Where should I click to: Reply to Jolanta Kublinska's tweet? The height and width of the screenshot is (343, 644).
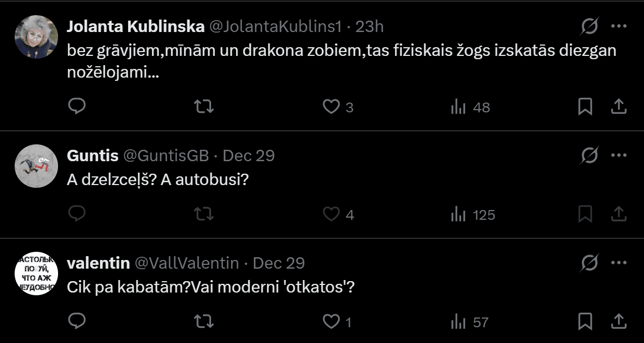tap(77, 106)
